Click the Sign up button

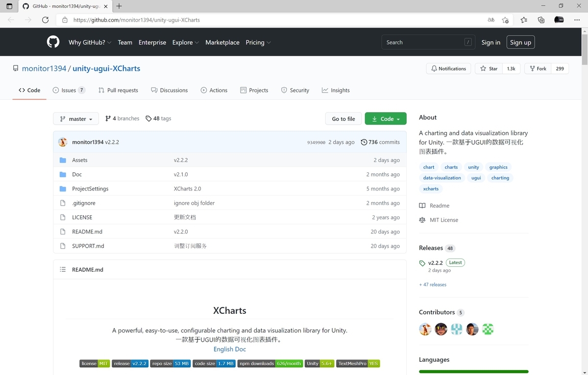tap(520, 42)
